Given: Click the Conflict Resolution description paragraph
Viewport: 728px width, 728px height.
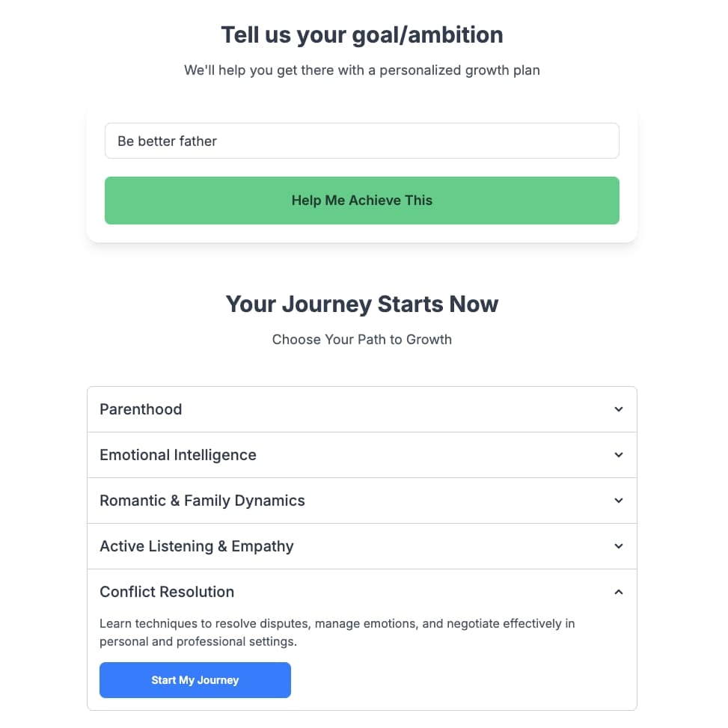Looking at the screenshot, I should pyautogui.click(x=337, y=632).
